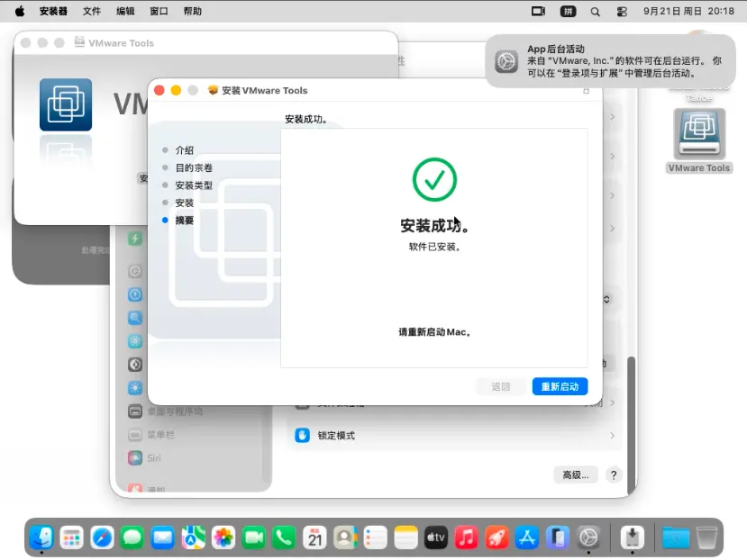Open the Apple menu
This screenshot has height=560, width=747.
coord(20,11)
